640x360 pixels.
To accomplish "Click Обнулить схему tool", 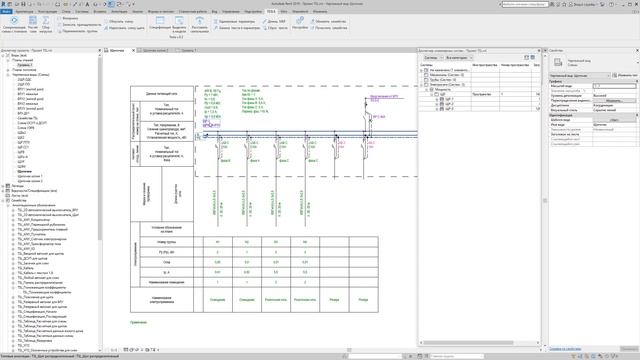I will pyautogui.click(x=118, y=21).
